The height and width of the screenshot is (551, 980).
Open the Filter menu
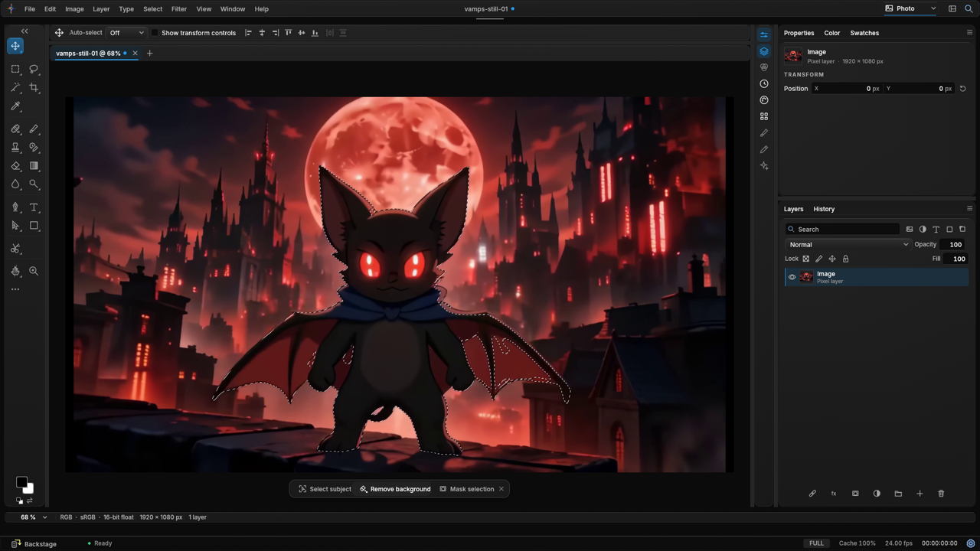[179, 9]
